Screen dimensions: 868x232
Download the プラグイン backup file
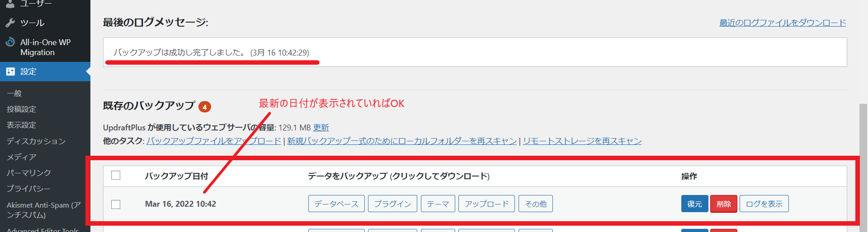[392, 204]
